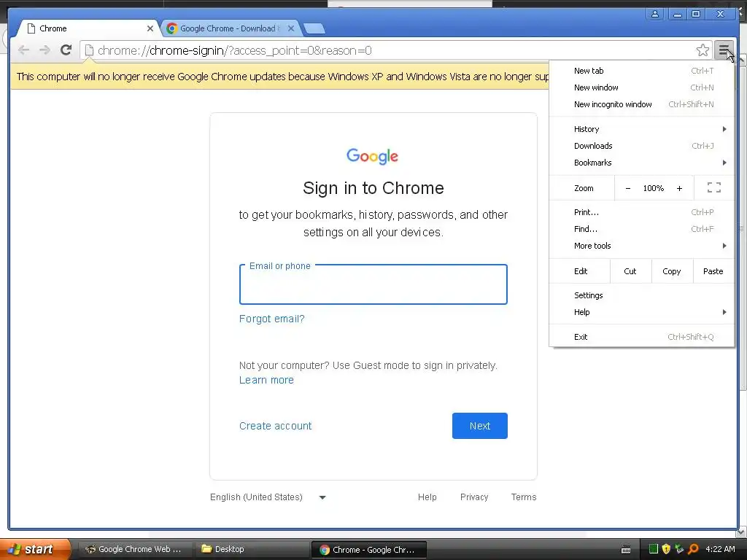Image resolution: width=747 pixels, height=560 pixels.
Task: Open the Privacy footer link
Action: pyautogui.click(x=474, y=497)
